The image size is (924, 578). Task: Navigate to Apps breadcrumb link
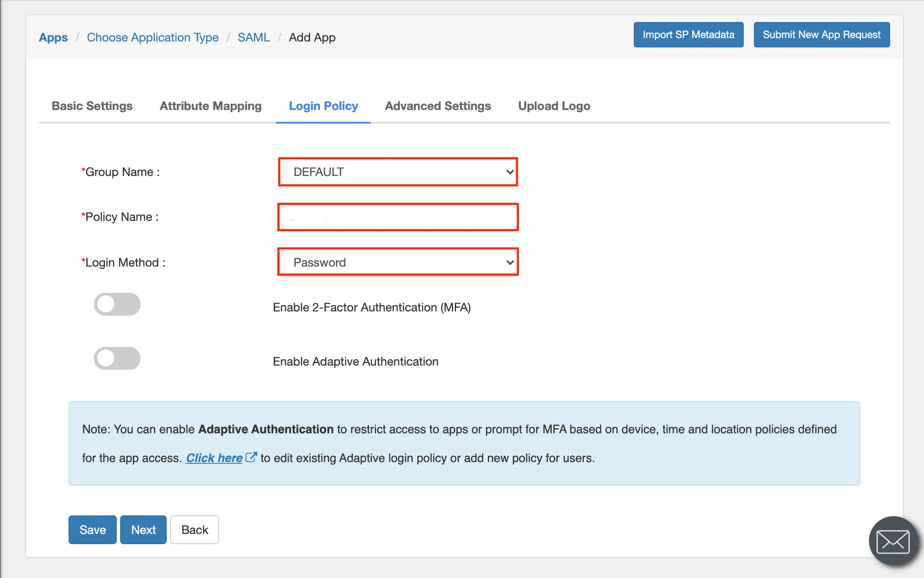[53, 37]
